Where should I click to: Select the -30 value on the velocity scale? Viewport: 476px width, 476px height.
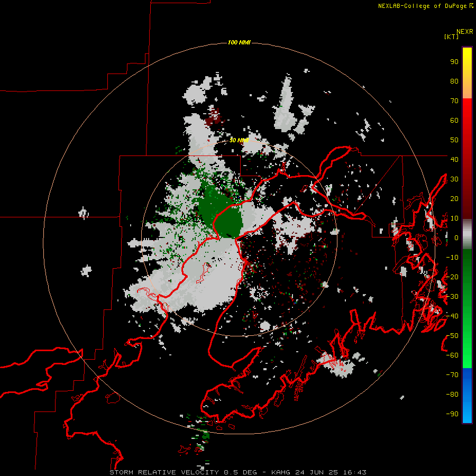(x=452, y=297)
